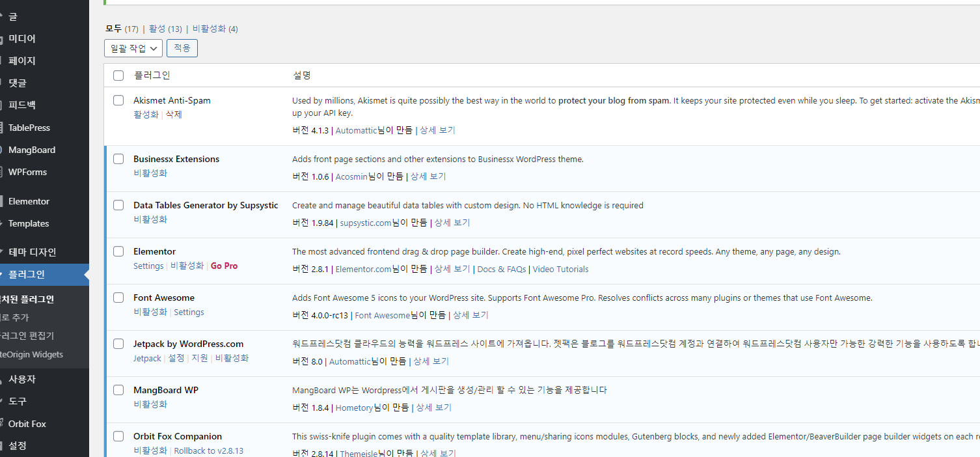Show 모두 (17) all plugins filter
Screen dimensions: 980x457
[x=122, y=29]
